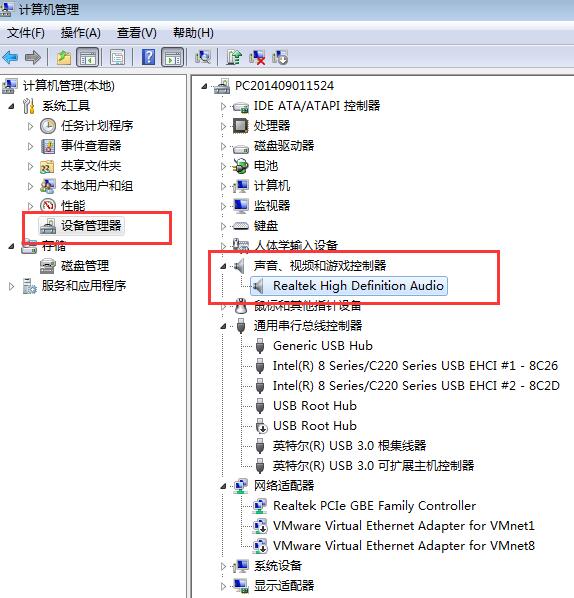Open the 操作(A) menu
Viewport: 574px width, 598px height.
click(x=80, y=33)
